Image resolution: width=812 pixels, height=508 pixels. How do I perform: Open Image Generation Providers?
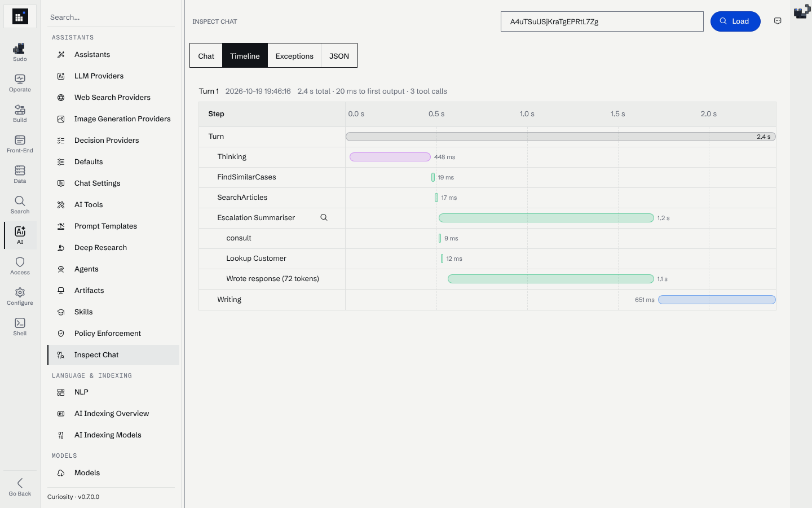(113, 119)
